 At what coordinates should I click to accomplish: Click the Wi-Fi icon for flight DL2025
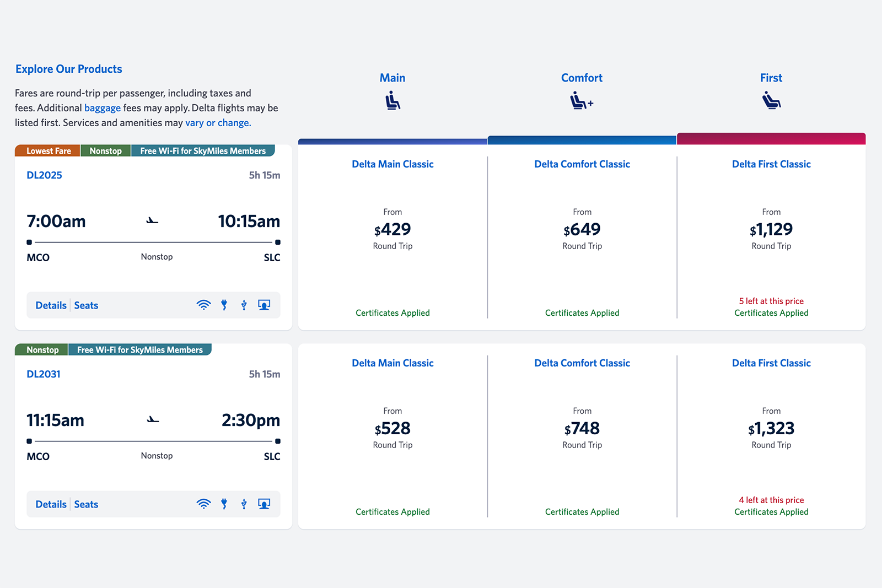[x=204, y=305]
